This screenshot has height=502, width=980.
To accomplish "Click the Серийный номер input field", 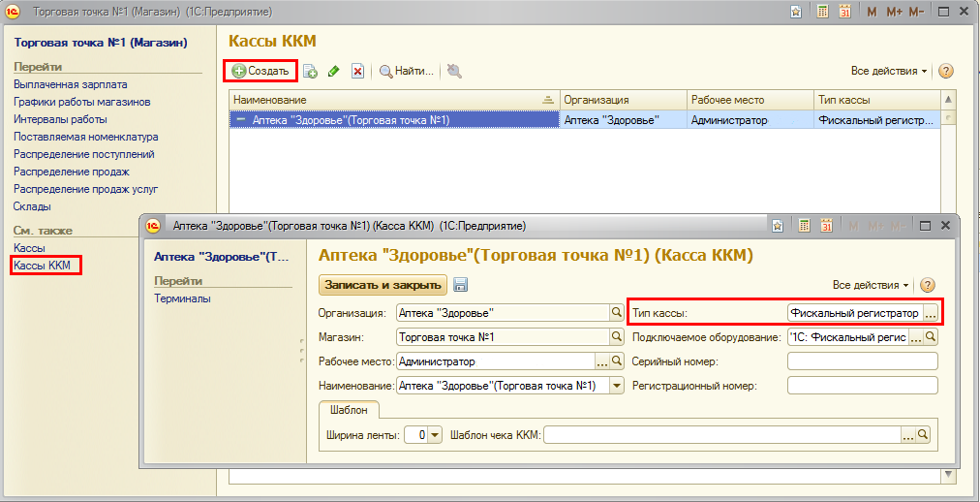I will point(862,361).
